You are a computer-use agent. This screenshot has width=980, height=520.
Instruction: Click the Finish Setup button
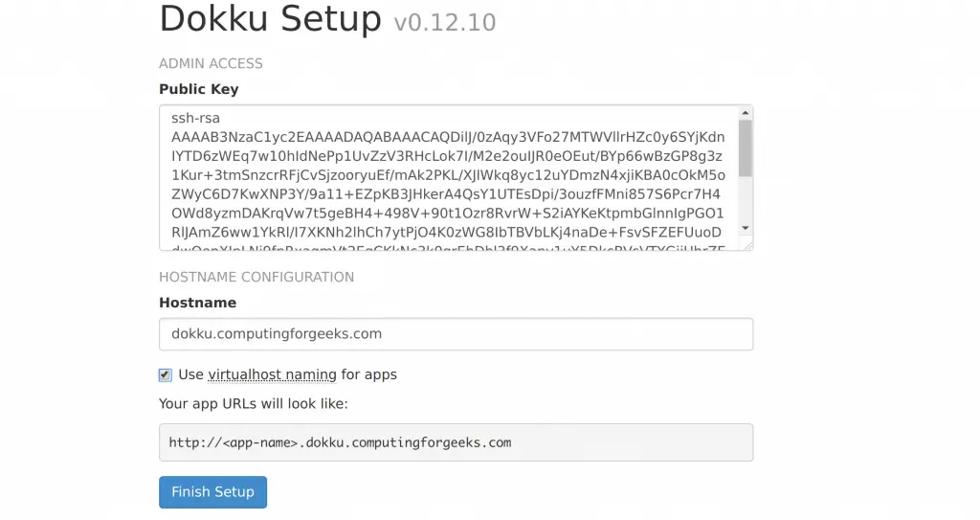pos(212,492)
